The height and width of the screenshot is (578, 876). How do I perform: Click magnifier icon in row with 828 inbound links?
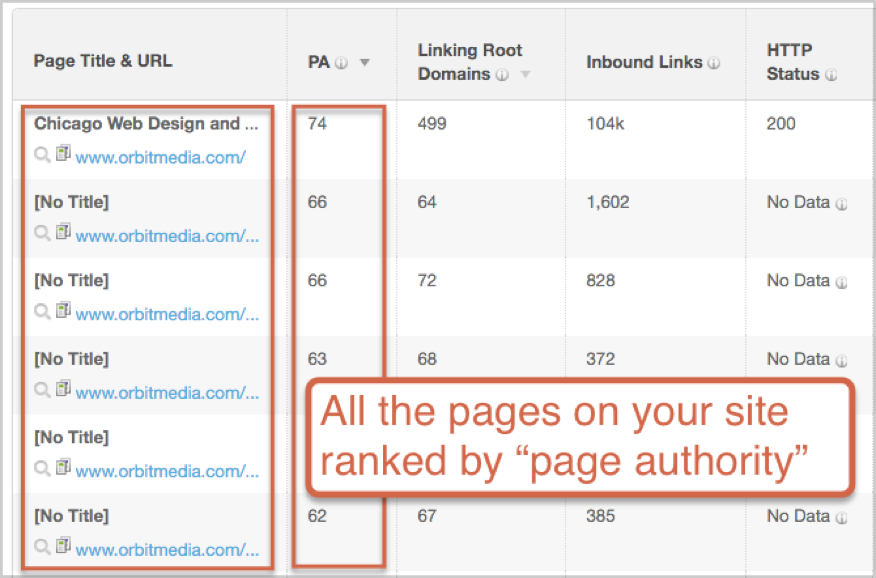point(42,313)
